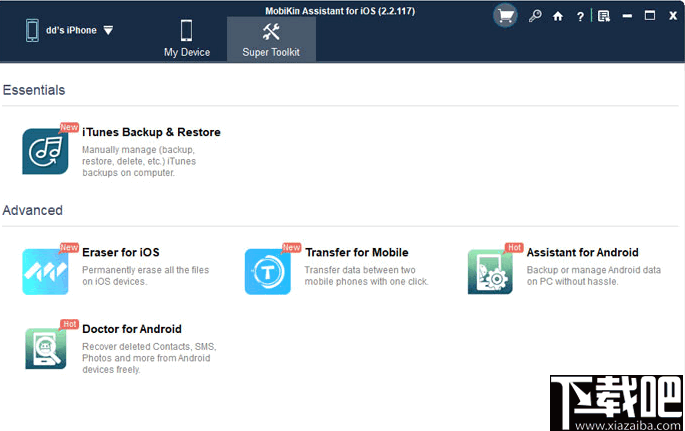Open the Doctor for Android title link

132,329
